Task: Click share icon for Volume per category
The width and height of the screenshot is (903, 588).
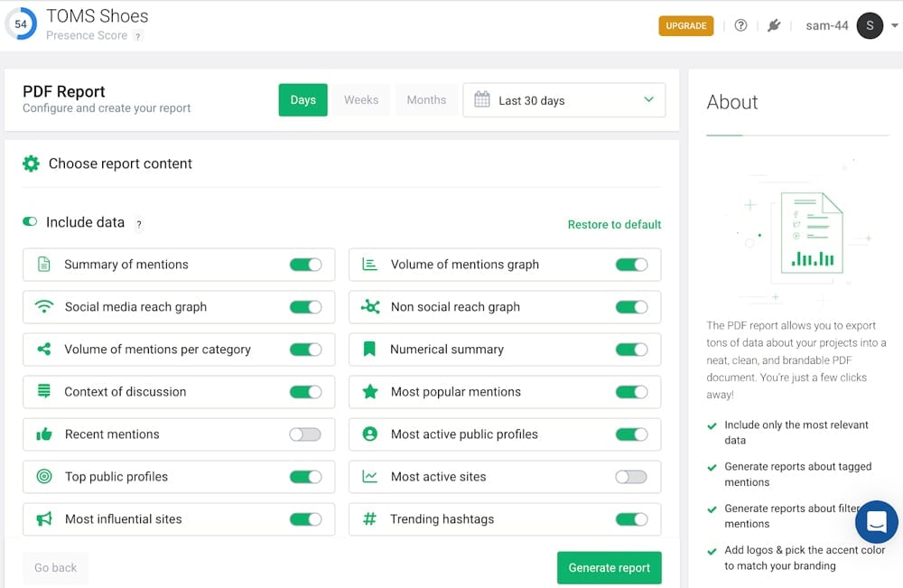Action: (x=43, y=349)
